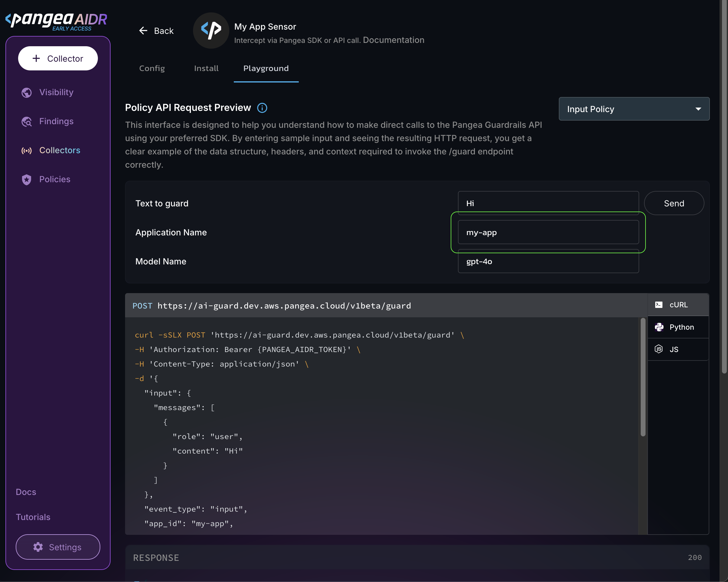Click the Collectors broadcast icon
Screen dimensions: 728x582
tap(27, 151)
